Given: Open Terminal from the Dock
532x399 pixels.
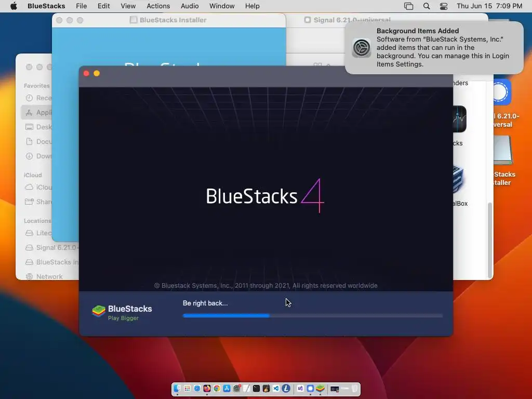Looking at the screenshot, I should tap(256, 389).
